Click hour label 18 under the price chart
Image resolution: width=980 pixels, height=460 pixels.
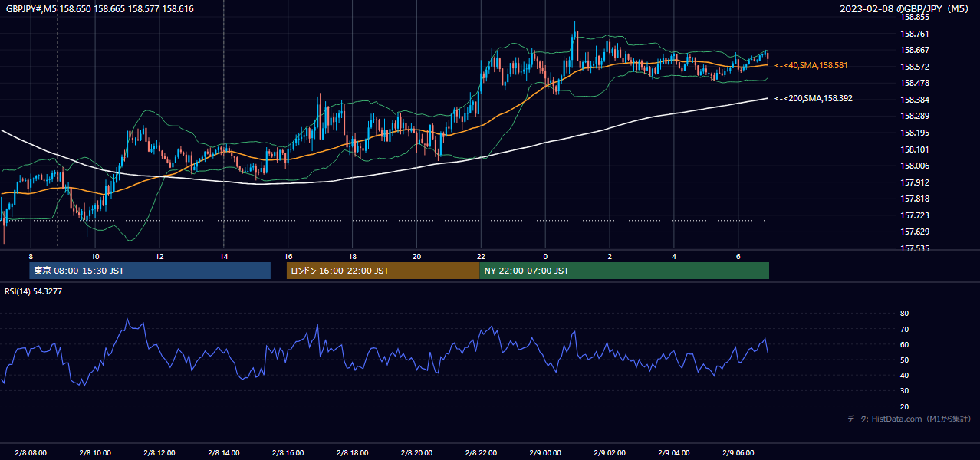point(352,256)
